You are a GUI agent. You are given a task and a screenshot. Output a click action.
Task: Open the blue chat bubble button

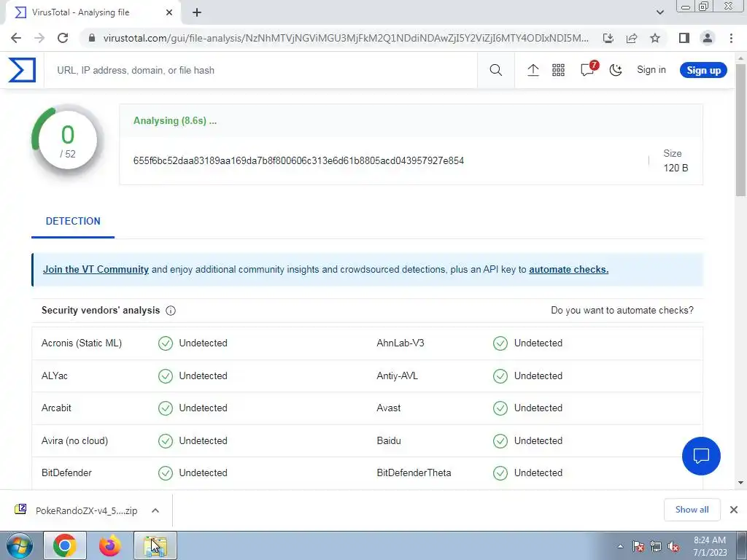(x=701, y=456)
